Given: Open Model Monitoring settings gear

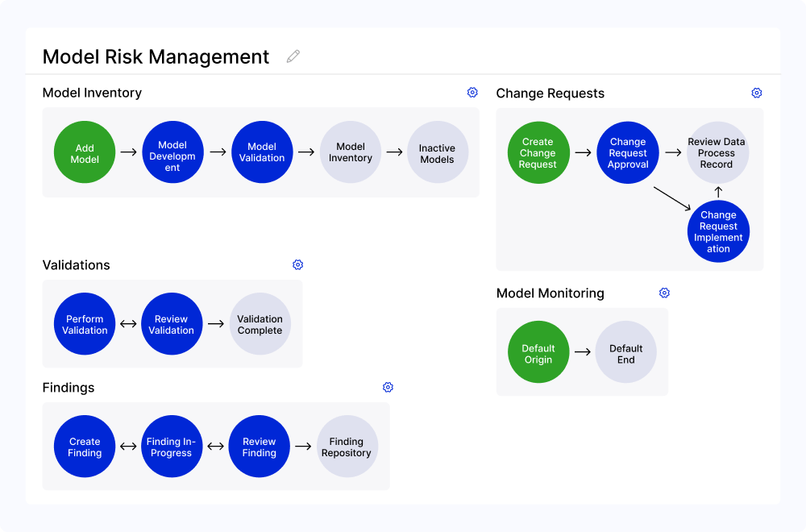Looking at the screenshot, I should pos(664,293).
